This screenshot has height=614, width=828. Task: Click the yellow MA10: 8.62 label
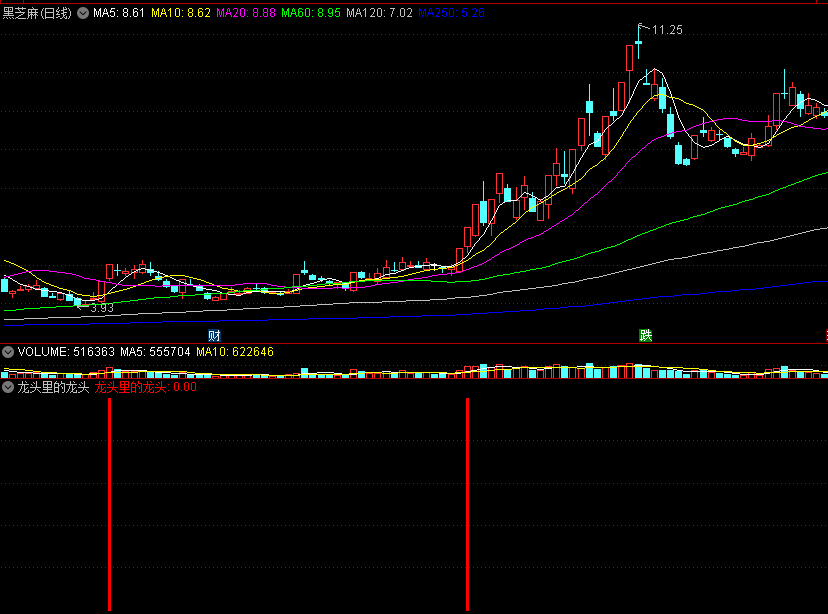pos(181,13)
